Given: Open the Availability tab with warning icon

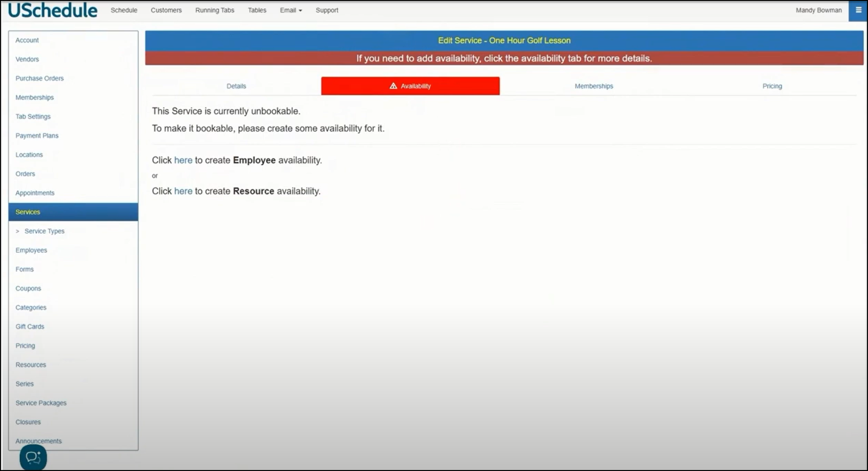Looking at the screenshot, I should pyautogui.click(x=410, y=86).
